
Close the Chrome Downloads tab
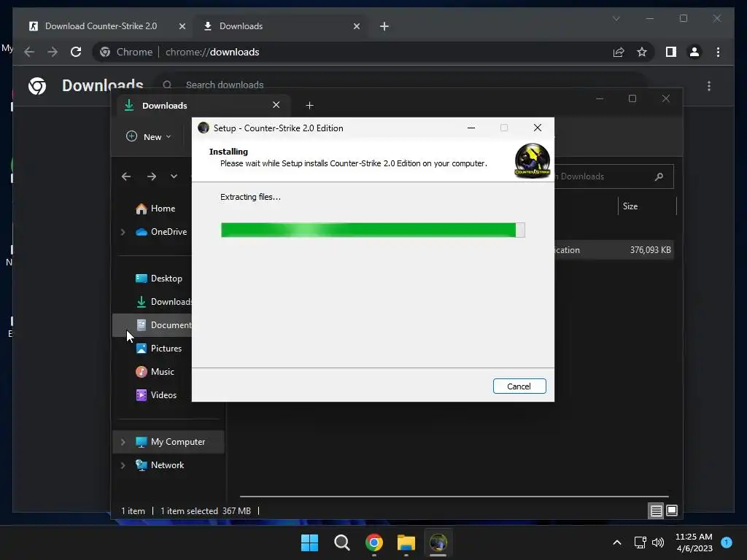[x=357, y=26]
